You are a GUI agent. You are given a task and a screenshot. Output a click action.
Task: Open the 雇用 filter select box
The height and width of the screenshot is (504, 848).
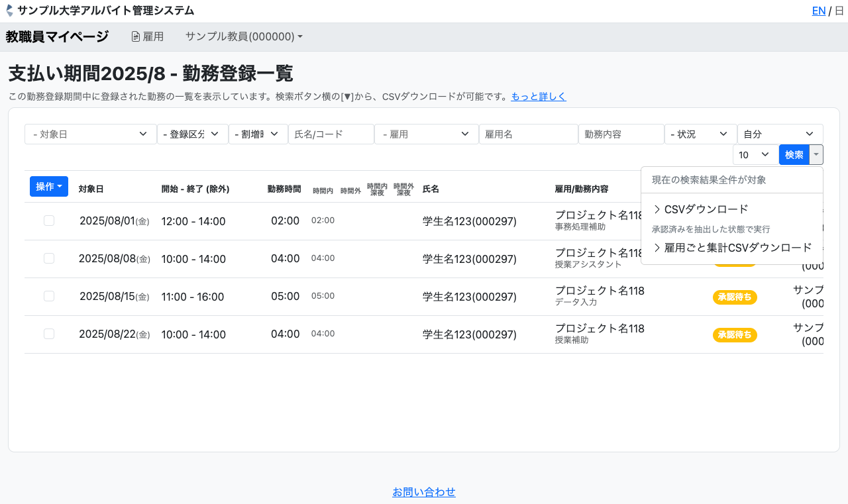point(427,134)
